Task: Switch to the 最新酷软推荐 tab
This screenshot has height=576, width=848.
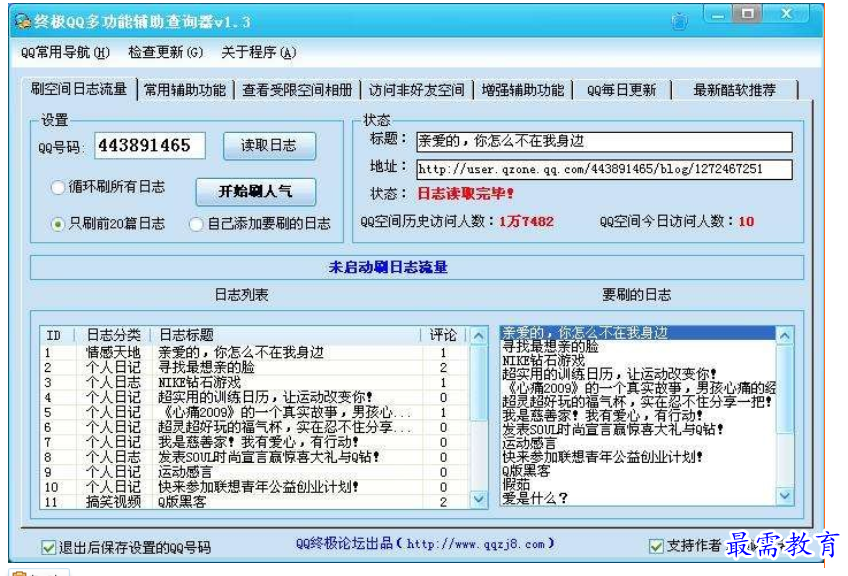Action: pyautogui.click(x=734, y=90)
